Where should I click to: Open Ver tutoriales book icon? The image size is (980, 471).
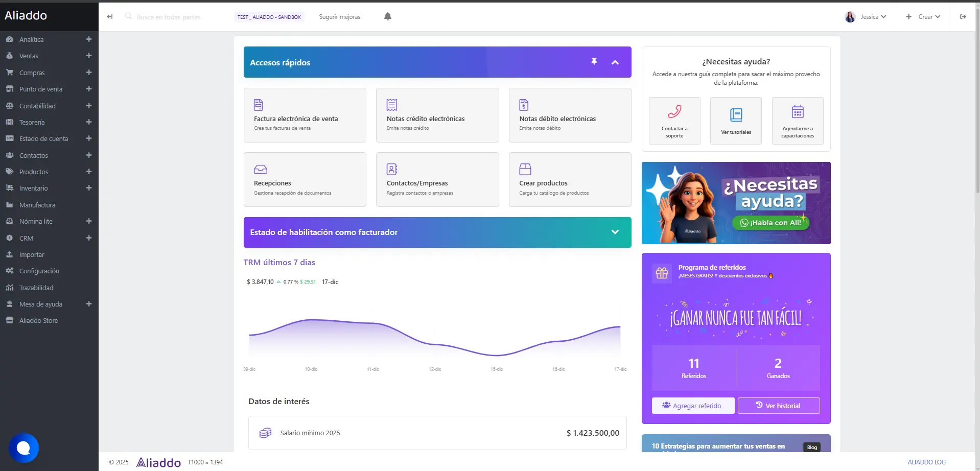[736, 115]
